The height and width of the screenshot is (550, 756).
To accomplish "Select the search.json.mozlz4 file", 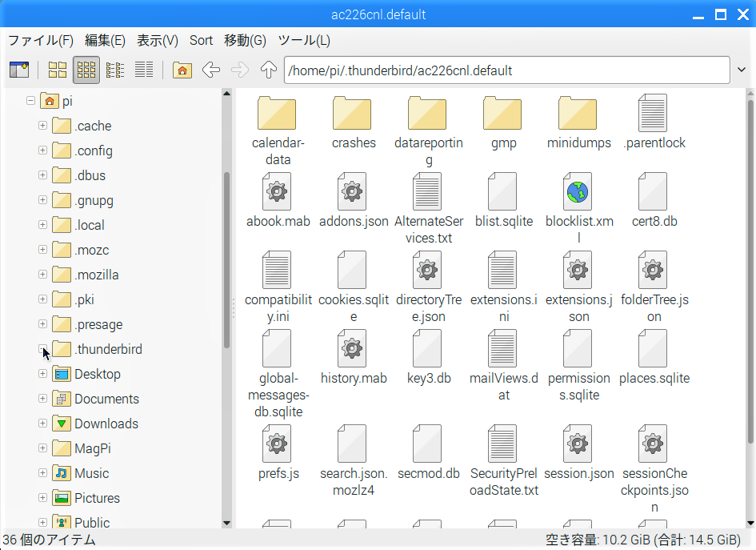I will [x=354, y=461].
